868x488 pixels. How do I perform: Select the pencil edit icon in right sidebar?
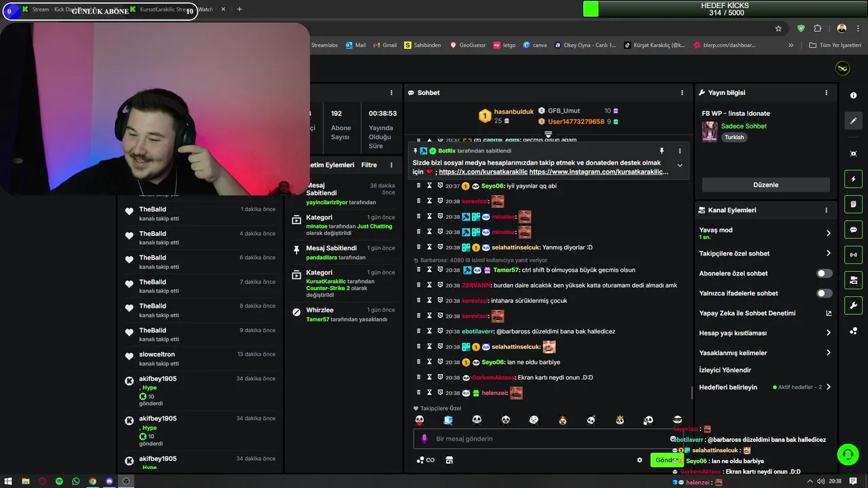[854, 121]
